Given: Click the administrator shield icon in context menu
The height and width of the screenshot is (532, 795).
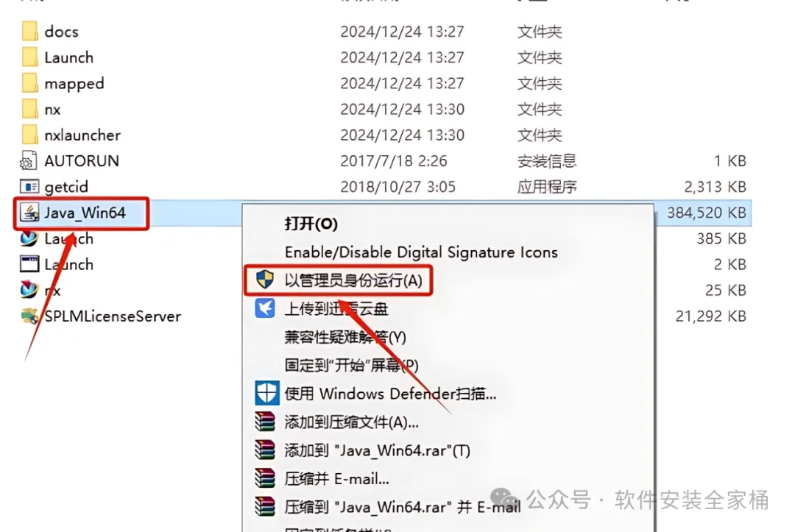Looking at the screenshot, I should click(x=265, y=280).
